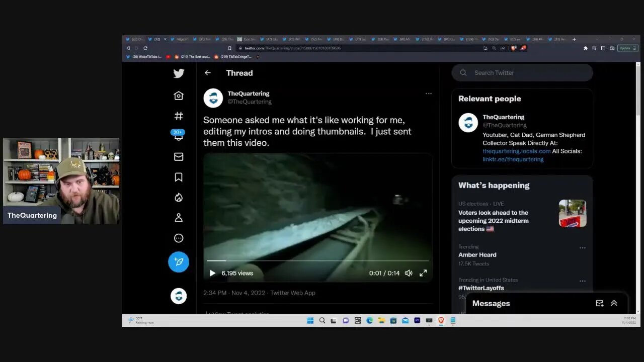Screen dimensions: 644x362
Task: Open Notifications bell with 20+ badge
Action: coord(178,135)
